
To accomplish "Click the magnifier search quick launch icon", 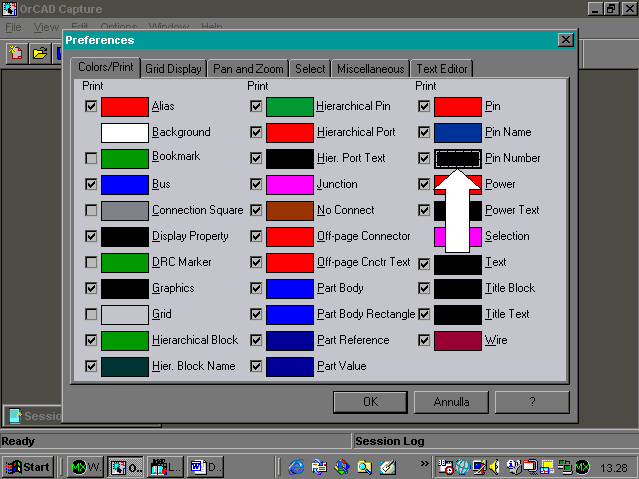I will 364,467.
